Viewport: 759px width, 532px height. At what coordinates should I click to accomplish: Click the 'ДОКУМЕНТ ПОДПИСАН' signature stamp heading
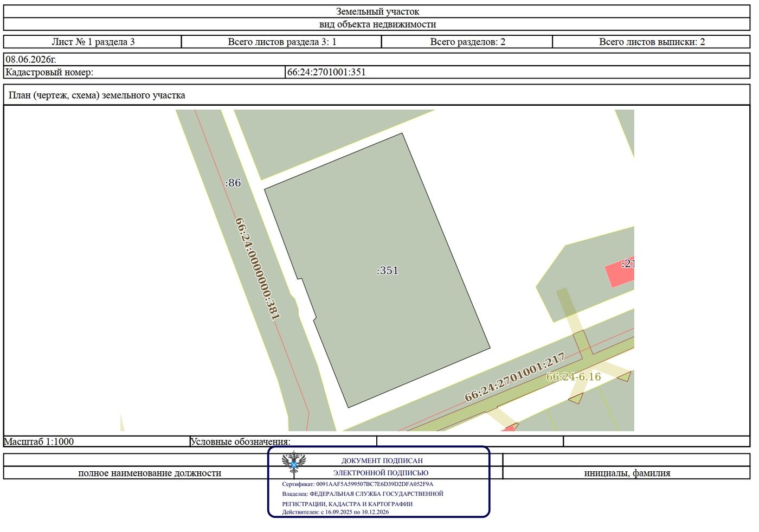382,460
